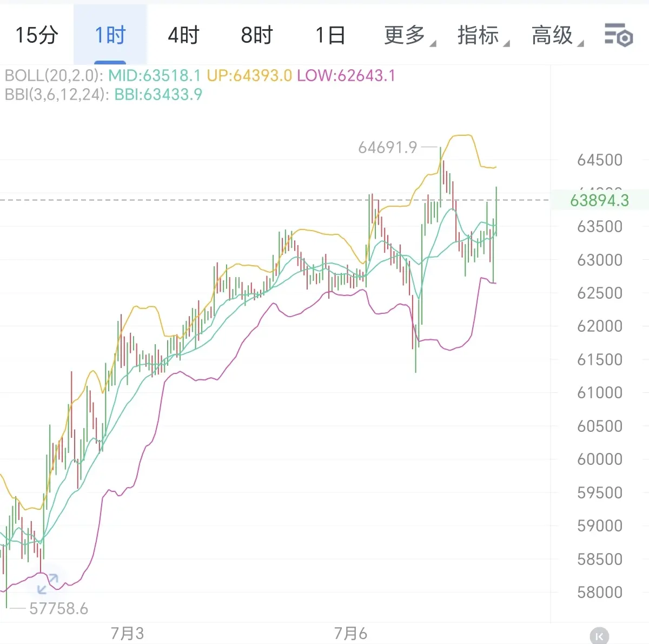
Task: Click the jump-to-latest K icon
Action: point(599,636)
